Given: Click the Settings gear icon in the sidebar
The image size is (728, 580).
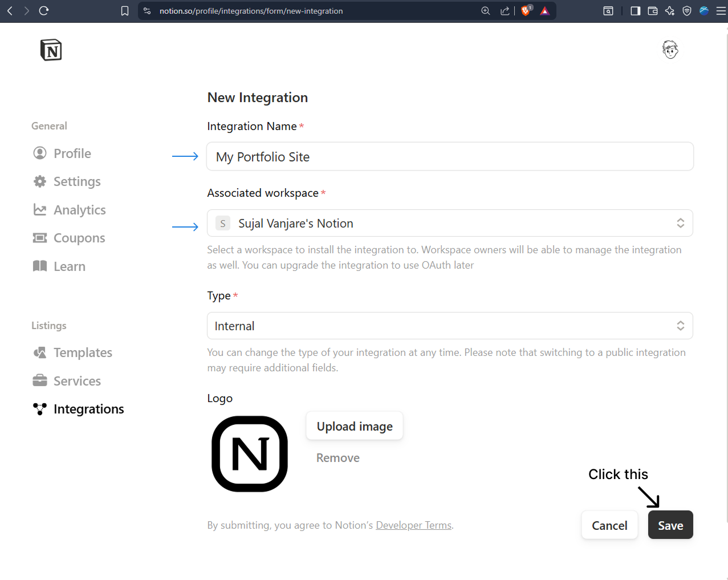Looking at the screenshot, I should click(40, 181).
